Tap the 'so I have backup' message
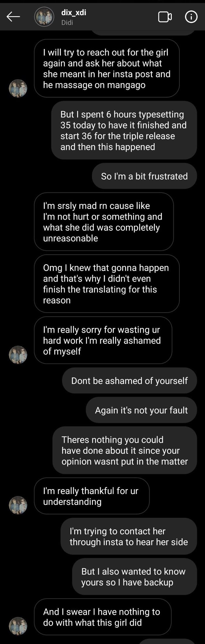This screenshot has width=205, height=644. [135, 577]
